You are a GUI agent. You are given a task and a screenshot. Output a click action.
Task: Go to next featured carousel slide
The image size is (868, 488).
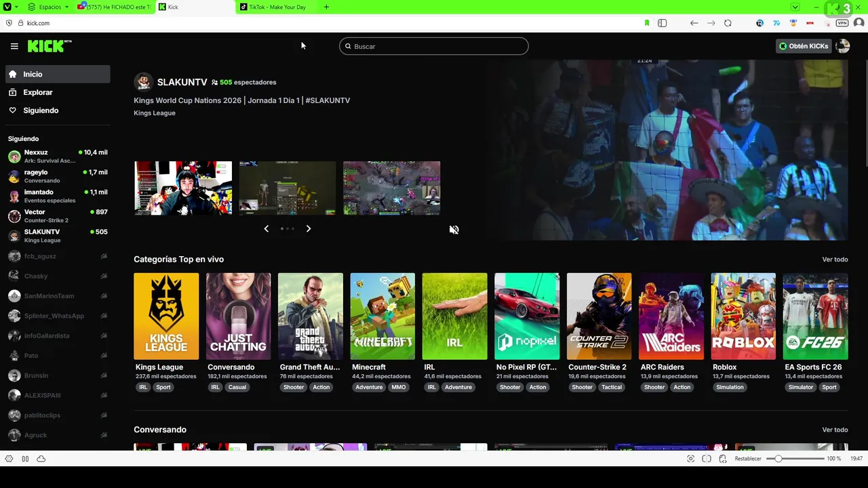(x=309, y=228)
